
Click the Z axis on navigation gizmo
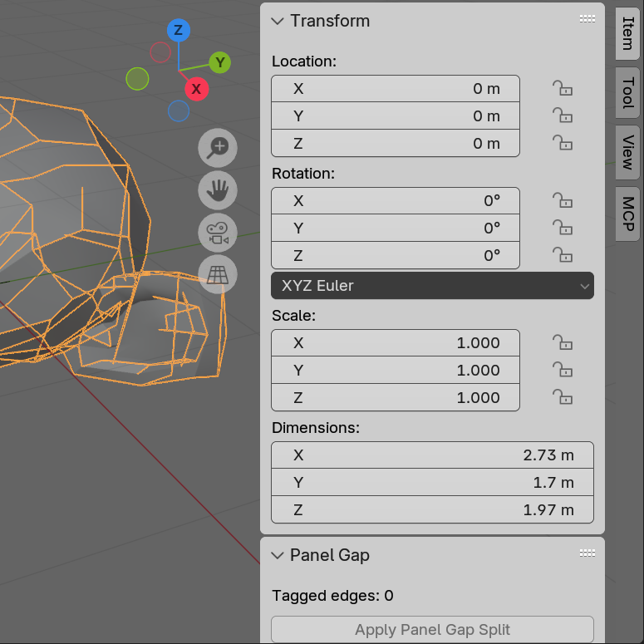pyautogui.click(x=179, y=30)
